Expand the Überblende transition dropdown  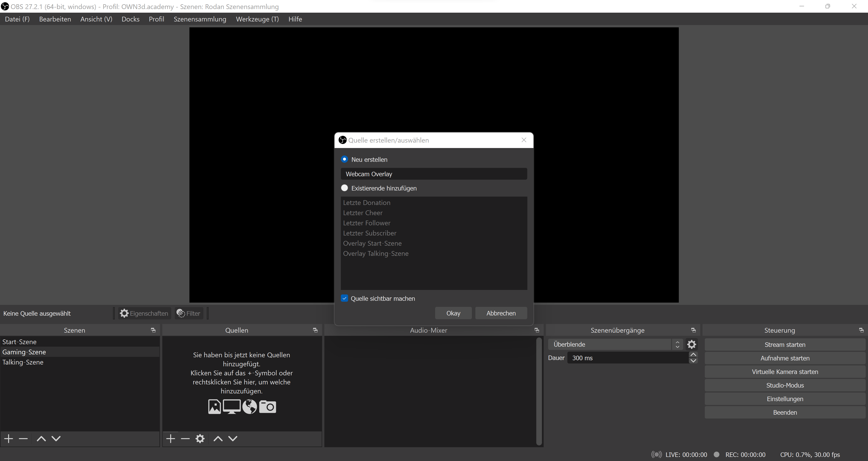677,344
